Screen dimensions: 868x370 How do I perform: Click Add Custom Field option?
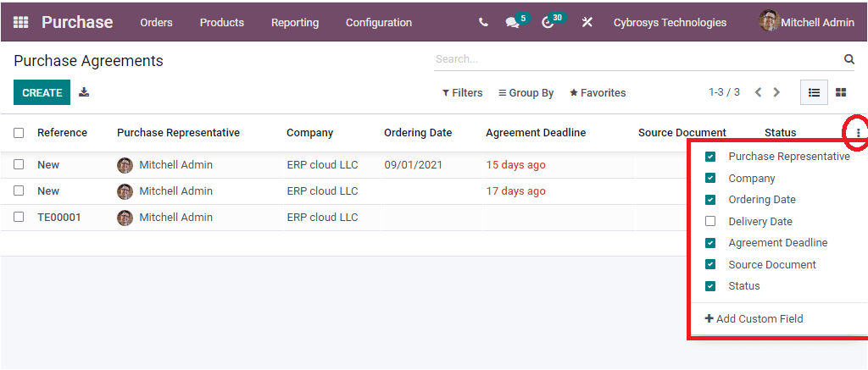tap(754, 319)
